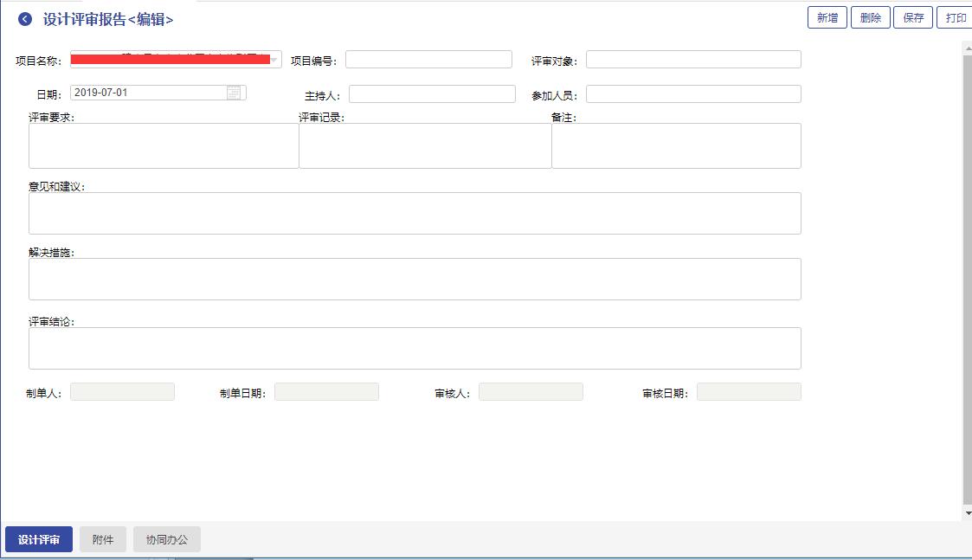Viewport: 972px width, 560px height.
Task: Focus the 项目编号 input field
Action: point(428,60)
